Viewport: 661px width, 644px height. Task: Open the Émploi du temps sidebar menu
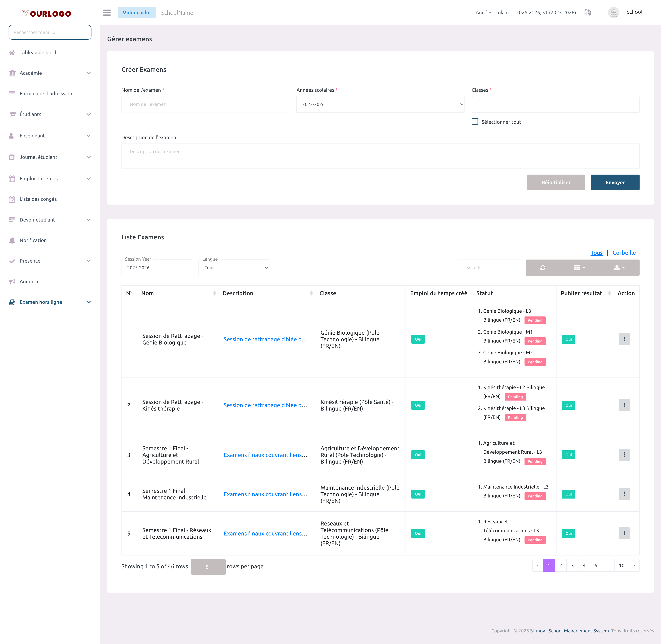tap(38, 178)
